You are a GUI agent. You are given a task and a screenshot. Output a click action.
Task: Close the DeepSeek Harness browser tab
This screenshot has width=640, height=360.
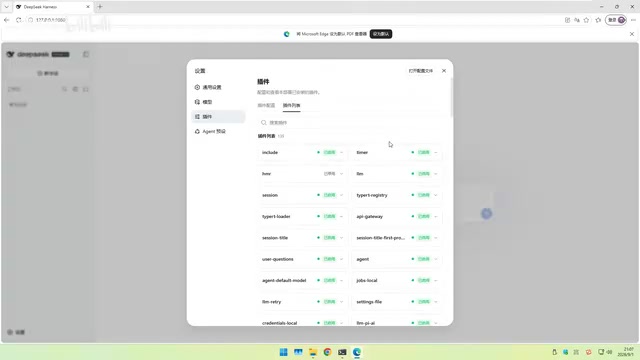click(x=88, y=7)
